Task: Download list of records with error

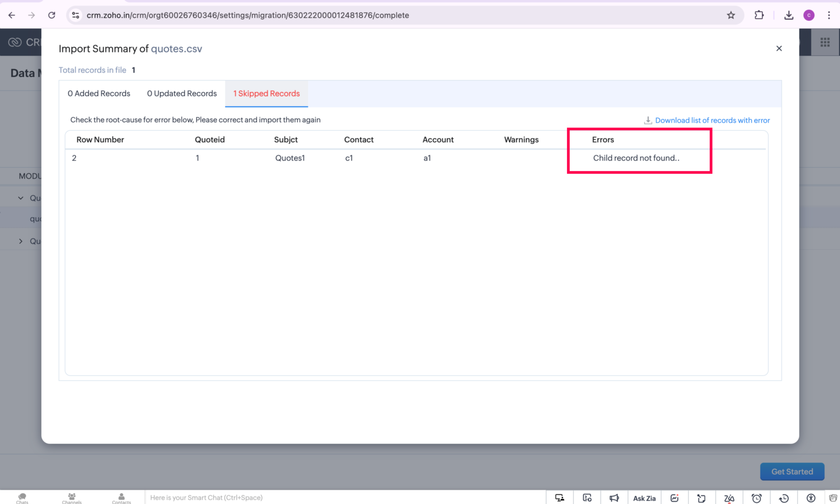Action: click(712, 120)
